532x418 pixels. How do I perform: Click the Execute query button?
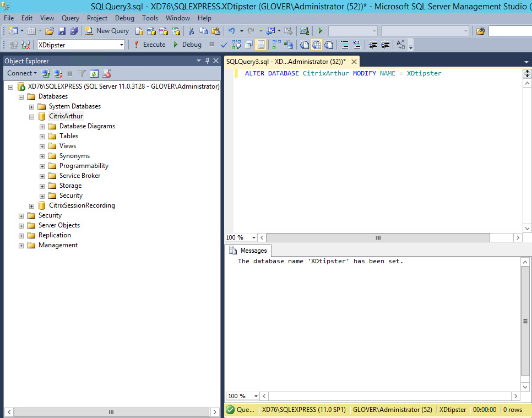click(149, 45)
